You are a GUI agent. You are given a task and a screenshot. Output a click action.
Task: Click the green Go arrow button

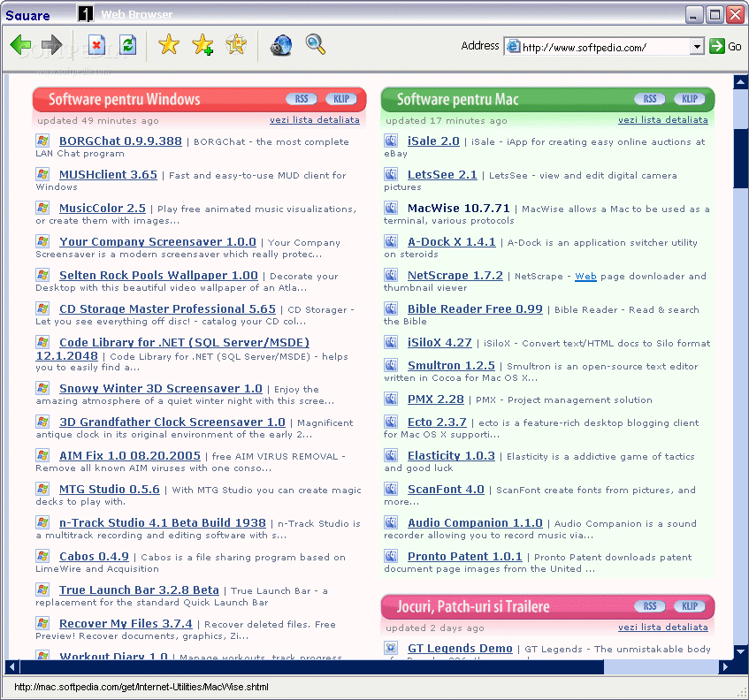716,46
